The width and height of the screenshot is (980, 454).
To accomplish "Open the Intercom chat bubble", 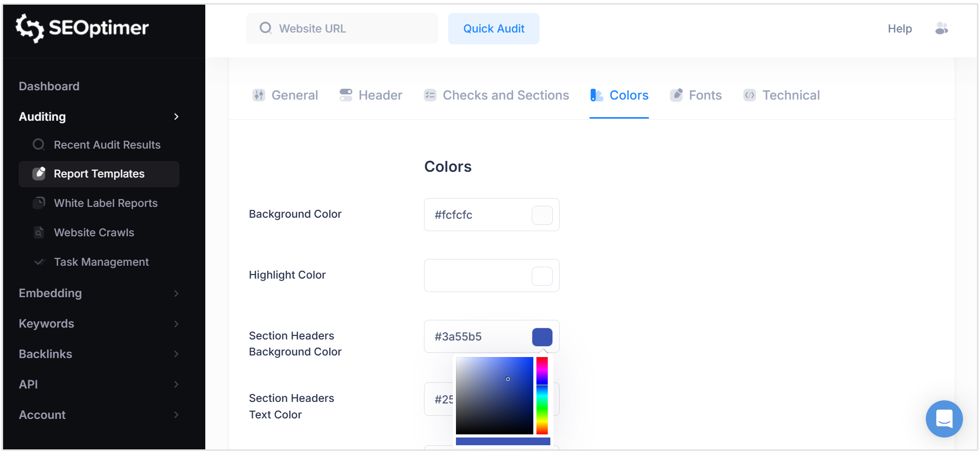I will pyautogui.click(x=944, y=419).
